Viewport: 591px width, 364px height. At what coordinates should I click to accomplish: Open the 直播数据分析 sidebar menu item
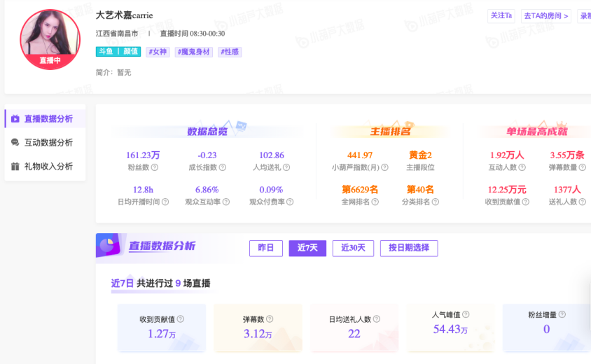[x=46, y=119]
